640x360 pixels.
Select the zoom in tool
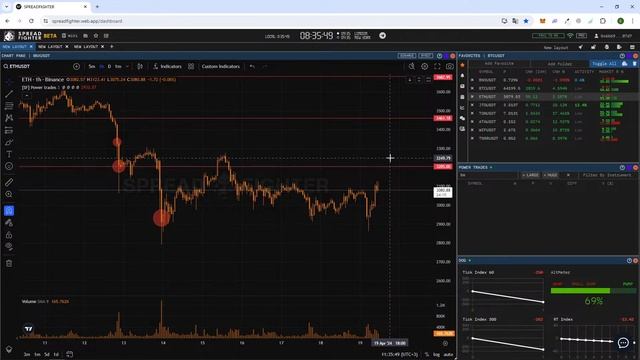click(9, 194)
